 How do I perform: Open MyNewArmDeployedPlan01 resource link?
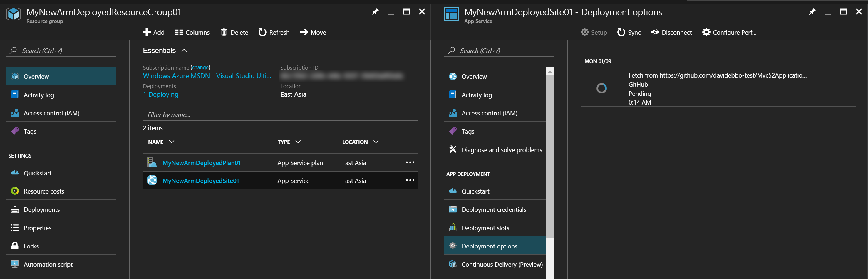[x=202, y=163]
